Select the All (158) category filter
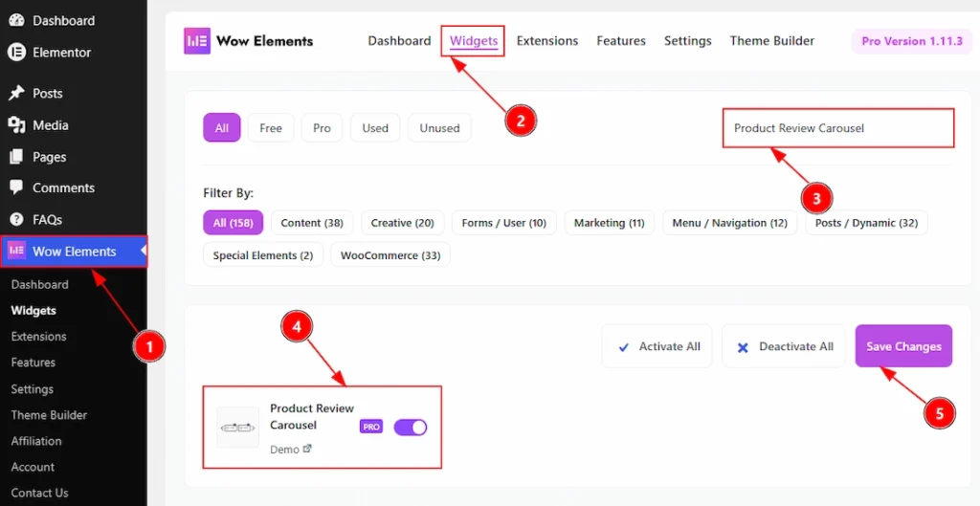 (234, 222)
